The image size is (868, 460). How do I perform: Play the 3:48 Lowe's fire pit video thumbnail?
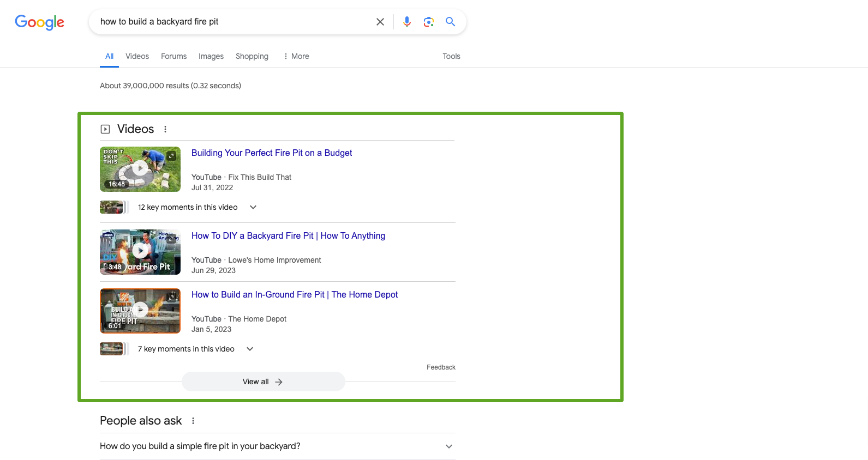point(140,252)
